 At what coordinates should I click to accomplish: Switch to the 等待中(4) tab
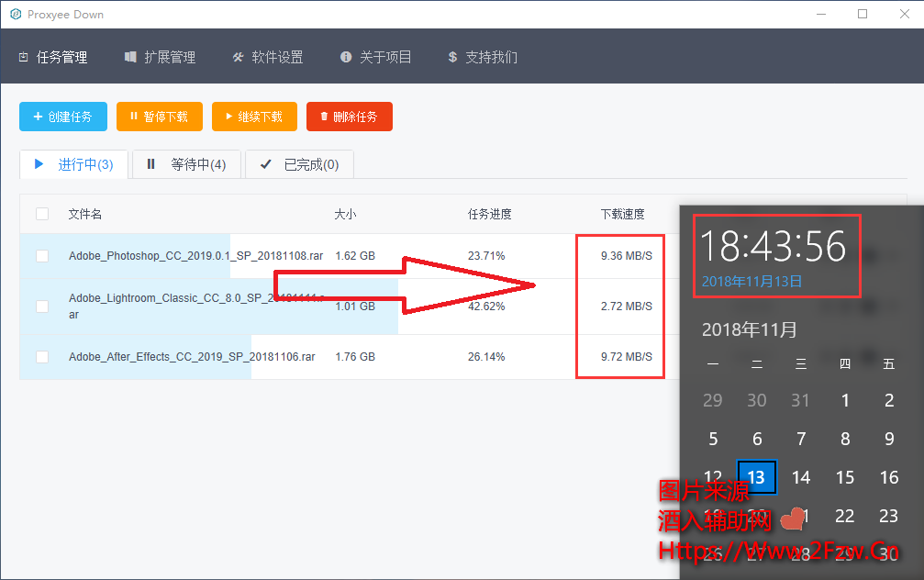pyautogui.click(x=187, y=164)
